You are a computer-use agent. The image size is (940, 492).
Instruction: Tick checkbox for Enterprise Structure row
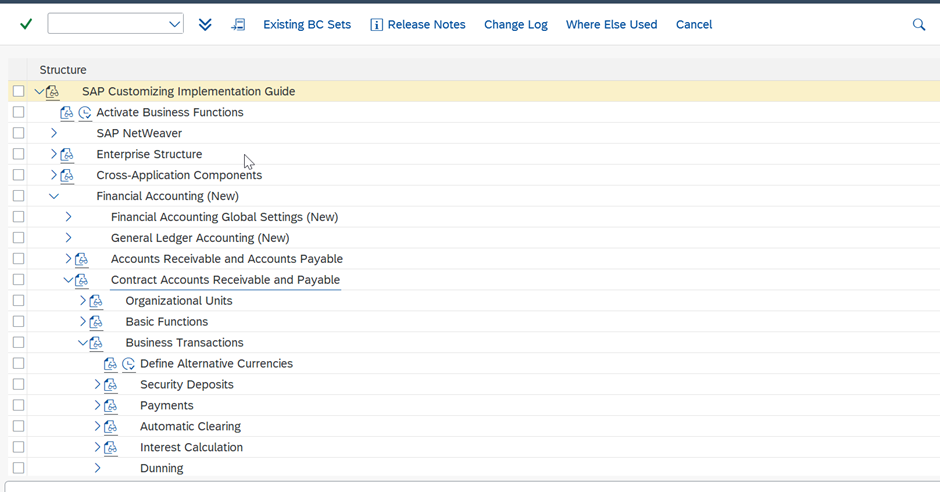[x=19, y=154]
